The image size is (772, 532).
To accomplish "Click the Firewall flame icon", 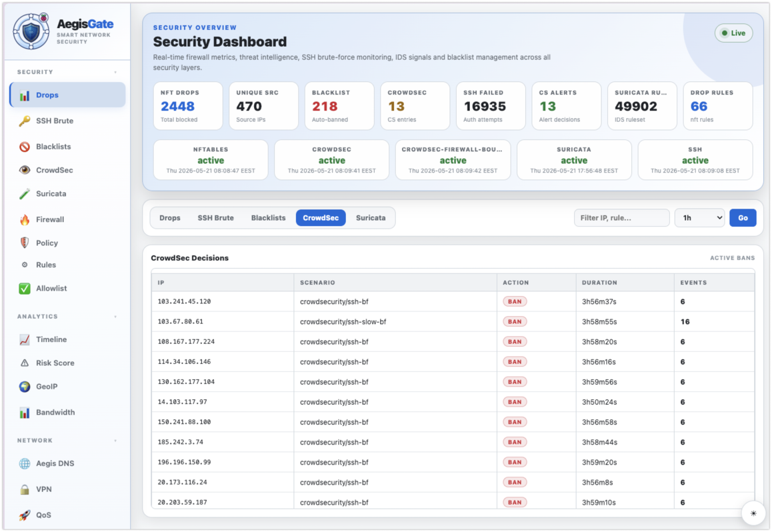I will click(25, 219).
